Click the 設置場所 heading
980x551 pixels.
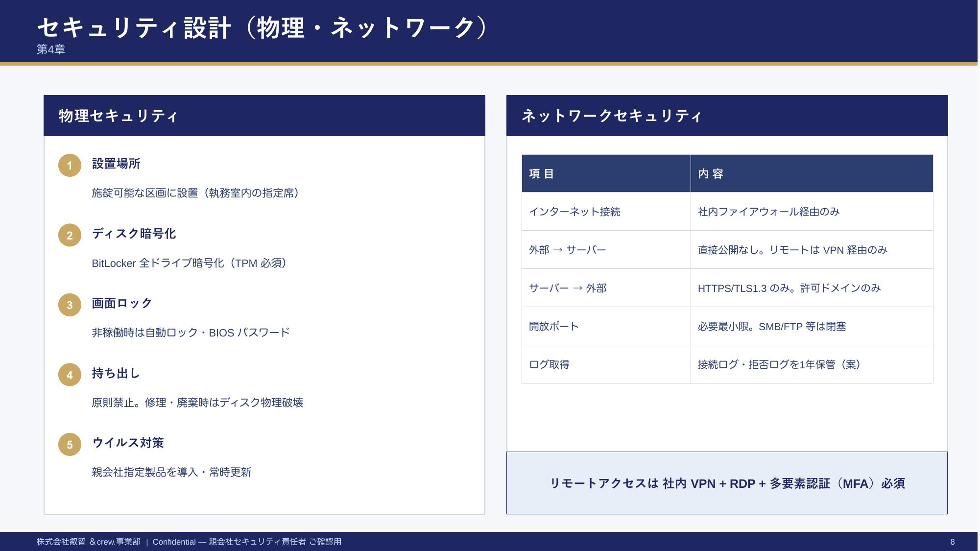pyautogui.click(x=116, y=164)
